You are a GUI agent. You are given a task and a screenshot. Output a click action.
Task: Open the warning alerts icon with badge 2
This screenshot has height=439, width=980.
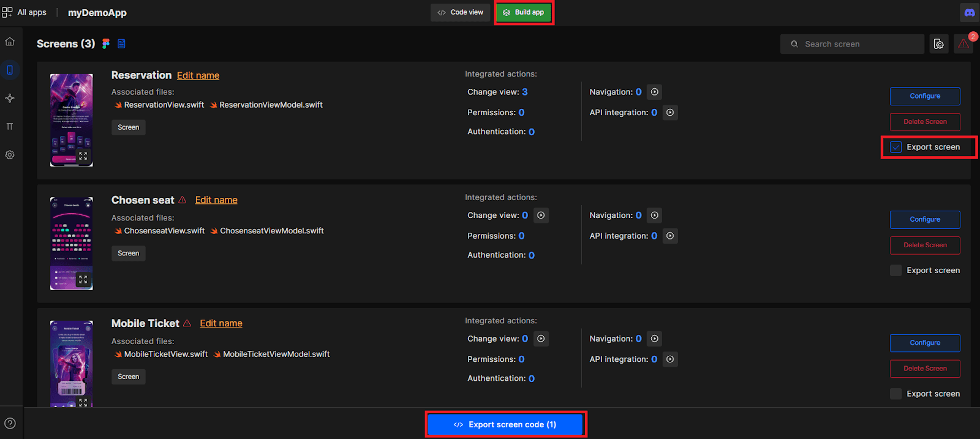(963, 44)
